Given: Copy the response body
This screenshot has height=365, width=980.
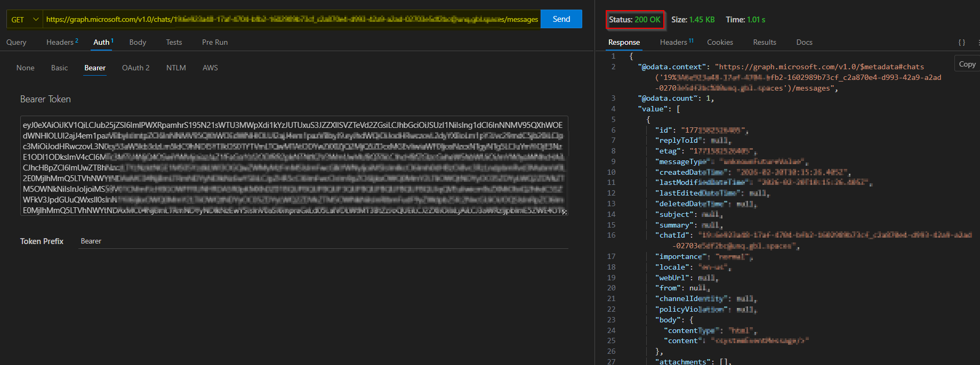Looking at the screenshot, I should click(x=967, y=64).
